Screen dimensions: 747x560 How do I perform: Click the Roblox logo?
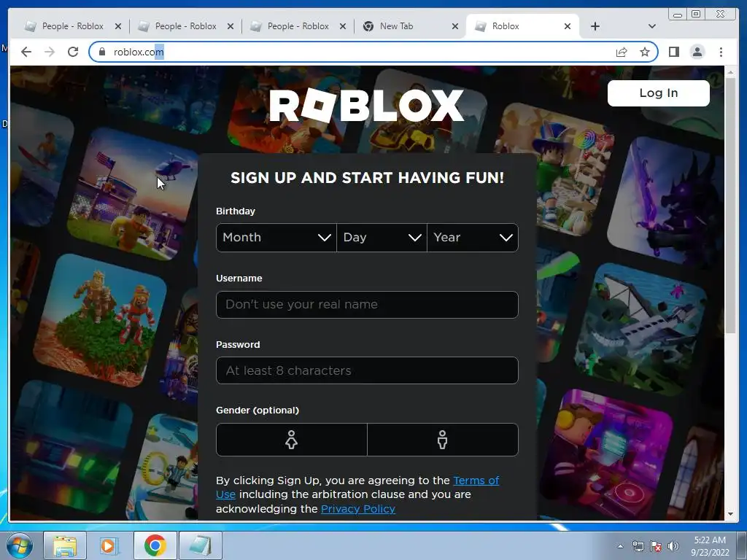click(366, 105)
